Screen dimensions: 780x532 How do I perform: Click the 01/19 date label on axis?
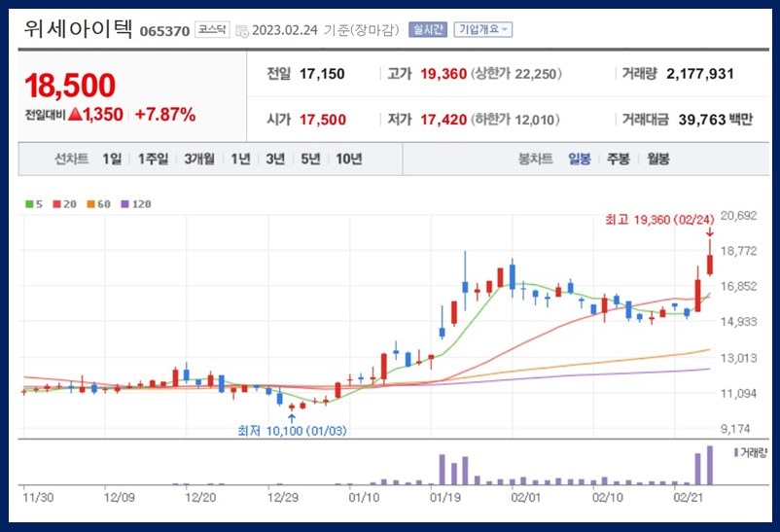[445, 497]
